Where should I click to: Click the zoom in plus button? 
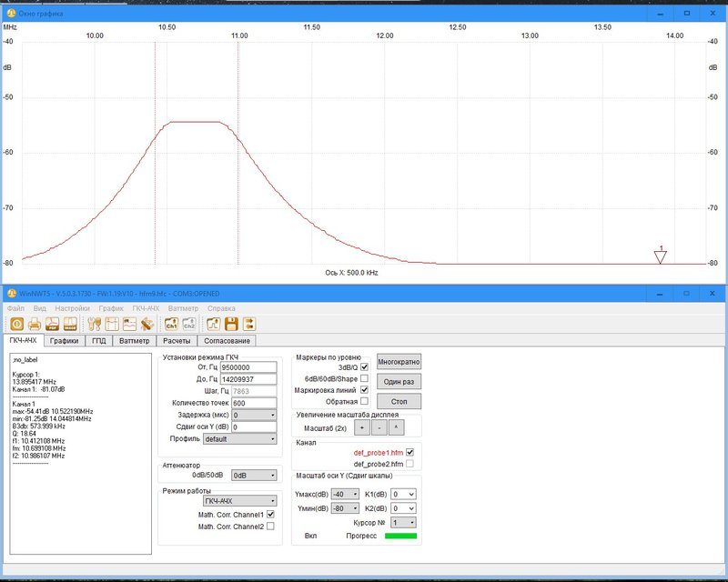[362, 427]
